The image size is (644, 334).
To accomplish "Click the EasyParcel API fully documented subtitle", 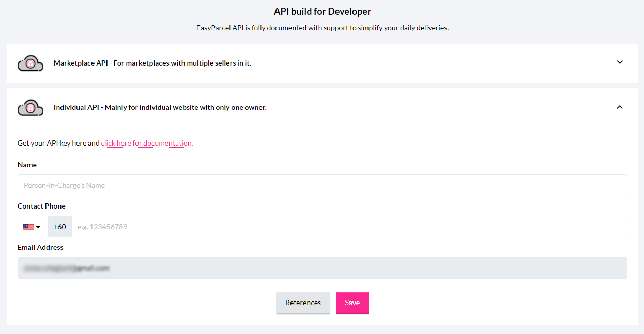I will pos(323,28).
